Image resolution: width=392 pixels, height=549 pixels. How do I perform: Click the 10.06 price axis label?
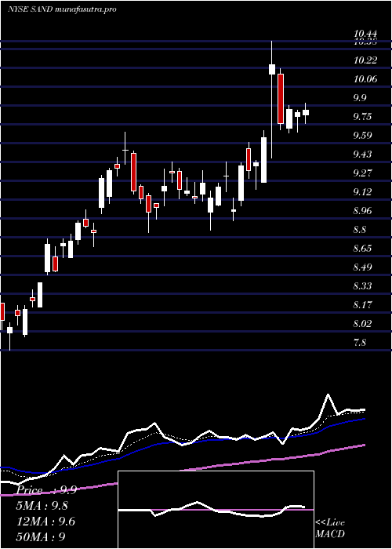click(x=365, y=79)
